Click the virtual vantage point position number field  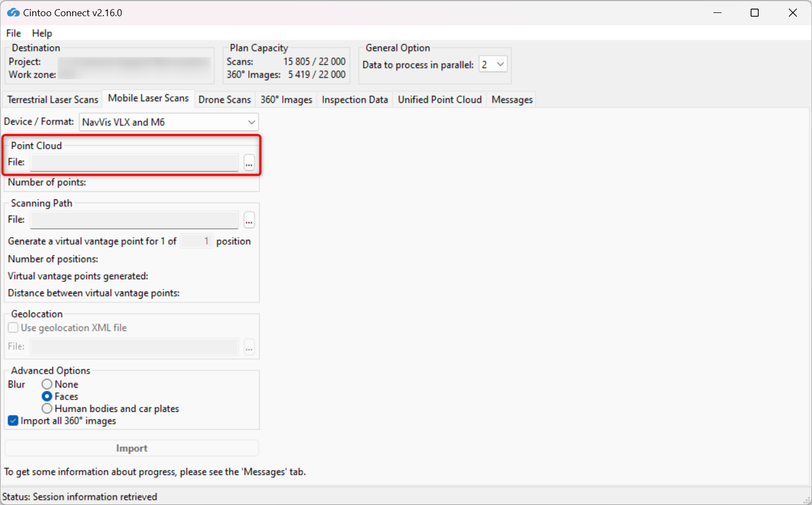(197, 241)
